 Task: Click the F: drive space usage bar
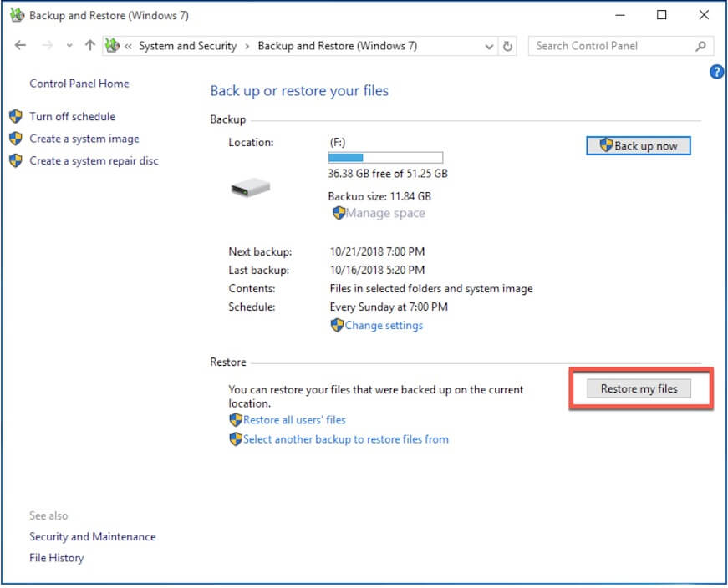[x=385, y=158]
